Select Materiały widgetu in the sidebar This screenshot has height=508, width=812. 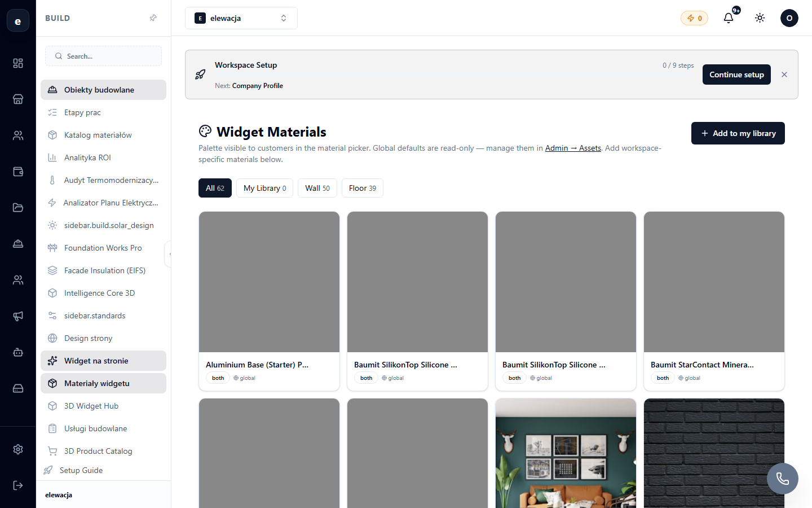coord(103,383)
